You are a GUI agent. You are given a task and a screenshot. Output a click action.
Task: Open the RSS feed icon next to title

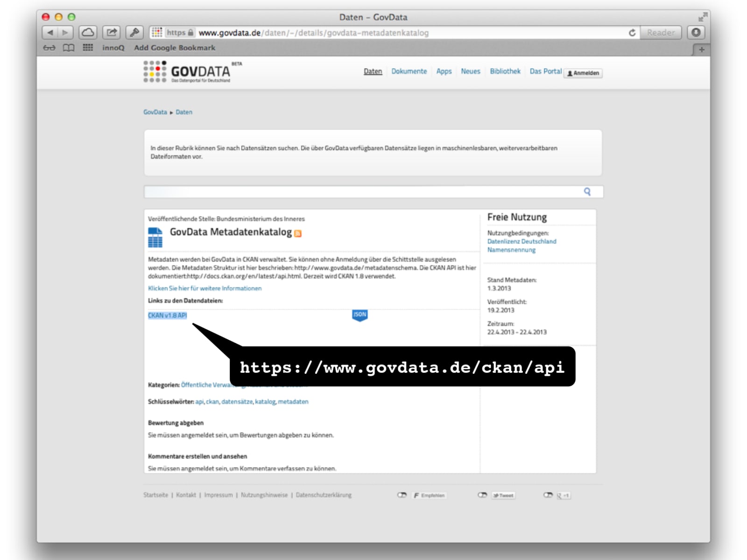point(298,233)
